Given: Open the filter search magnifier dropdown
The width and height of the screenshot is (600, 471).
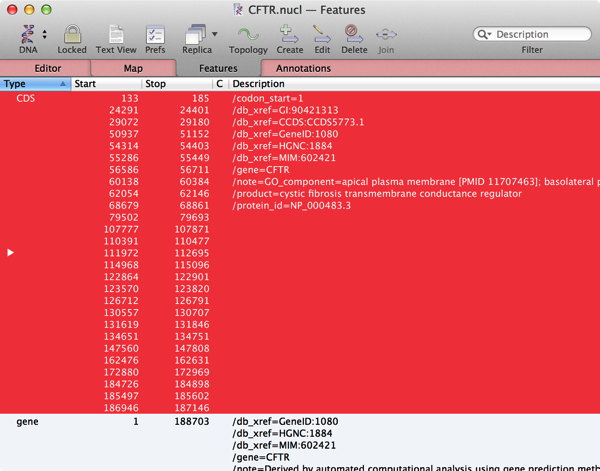Looking at the screenshot, I should click(x=486, y=34).
